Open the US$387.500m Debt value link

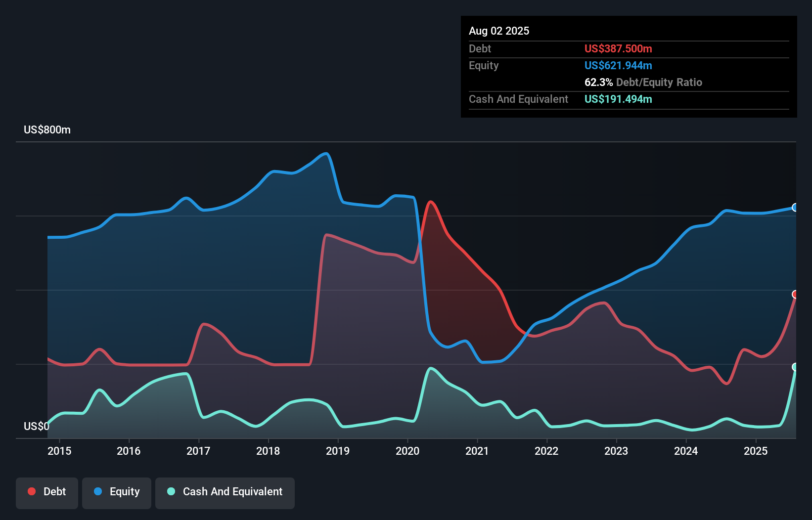pos(618,49)
